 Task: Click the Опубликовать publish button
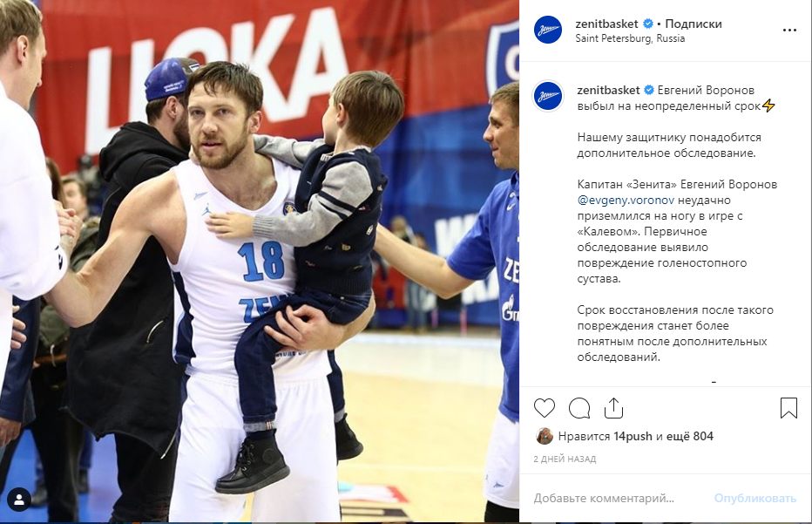click(x=755, y=498)
